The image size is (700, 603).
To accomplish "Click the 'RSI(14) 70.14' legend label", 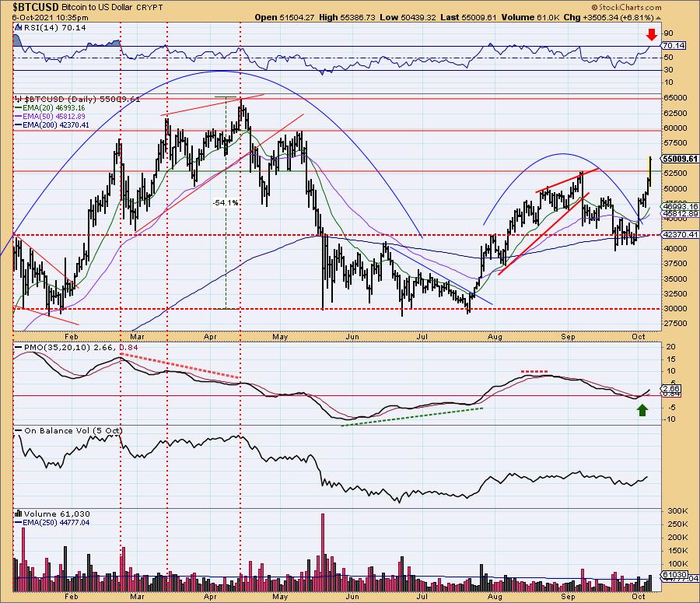I will [55, 28].
